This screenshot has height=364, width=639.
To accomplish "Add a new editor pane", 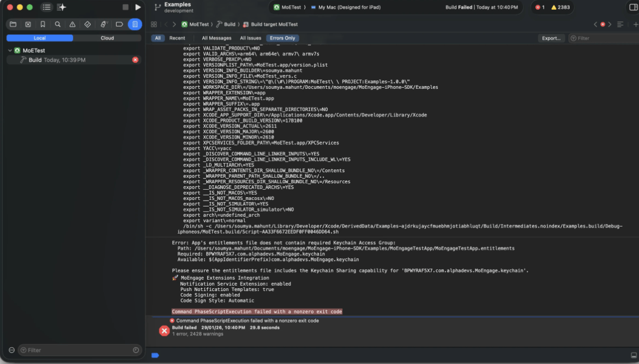I will tap(635, 25).
